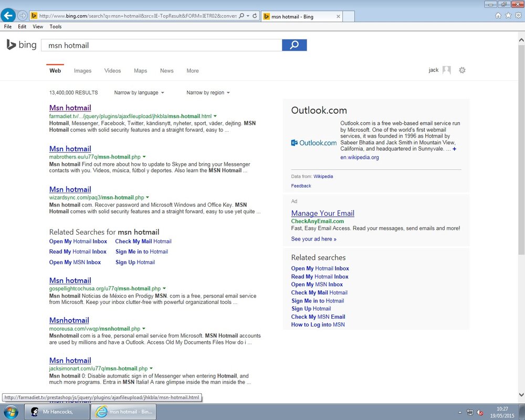The image size is (525, 420).
Task: Switch to Maps search tab
Action: pos(141,71)
